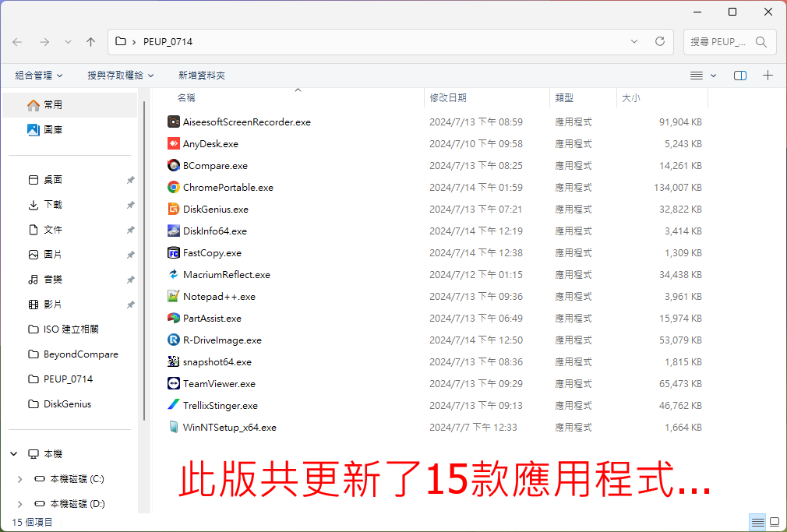Click the ChromePortable.exe Chrome icon
The width and height of the screenshot is (787, 532).
click(x=173, y=187)
